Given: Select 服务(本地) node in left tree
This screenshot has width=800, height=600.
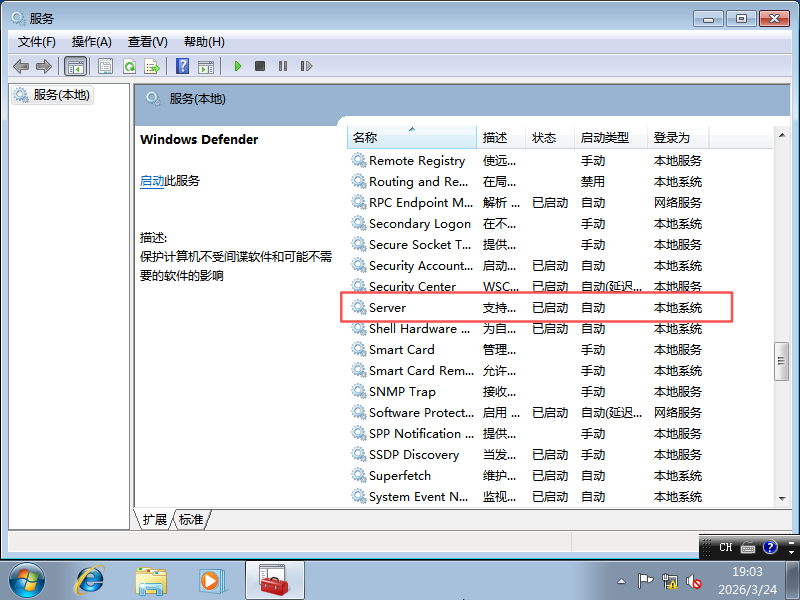Looking at the screenshot, I should click(x=52, y=95).
